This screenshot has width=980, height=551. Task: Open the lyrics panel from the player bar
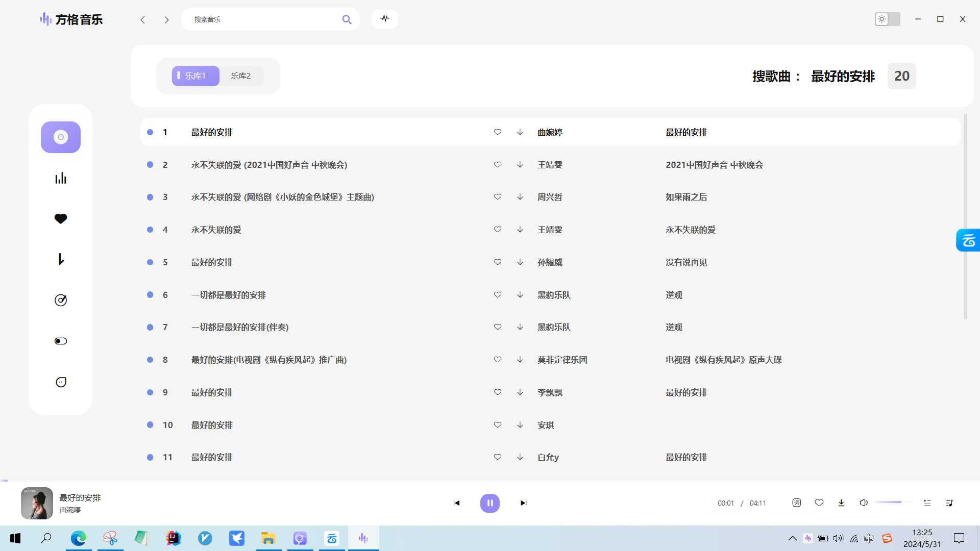[796, 503]
